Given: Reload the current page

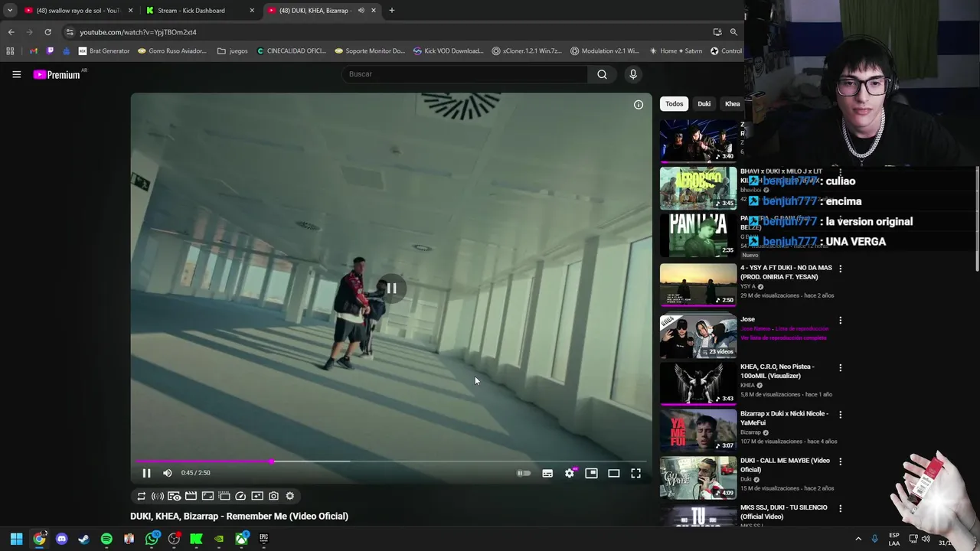Looking at the screenshot, I should click(x=47, y=32).
